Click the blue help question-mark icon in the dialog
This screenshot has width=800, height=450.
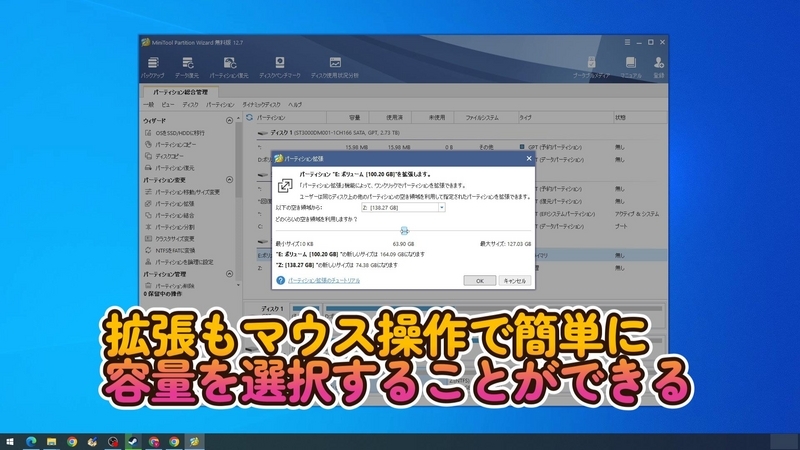coord(281,280)
